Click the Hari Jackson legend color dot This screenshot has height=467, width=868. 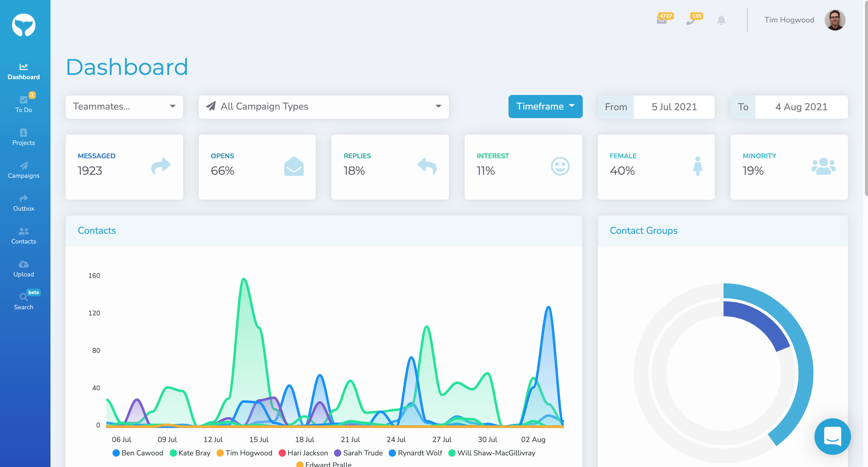[x=282, y=453]
